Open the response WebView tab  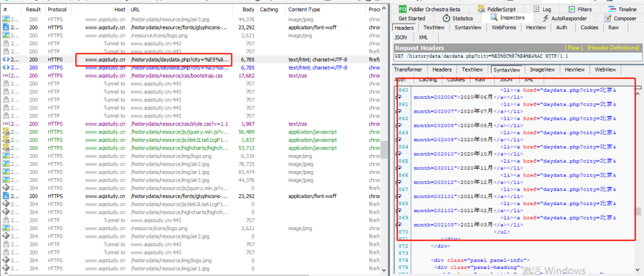(x=605, y=70)
